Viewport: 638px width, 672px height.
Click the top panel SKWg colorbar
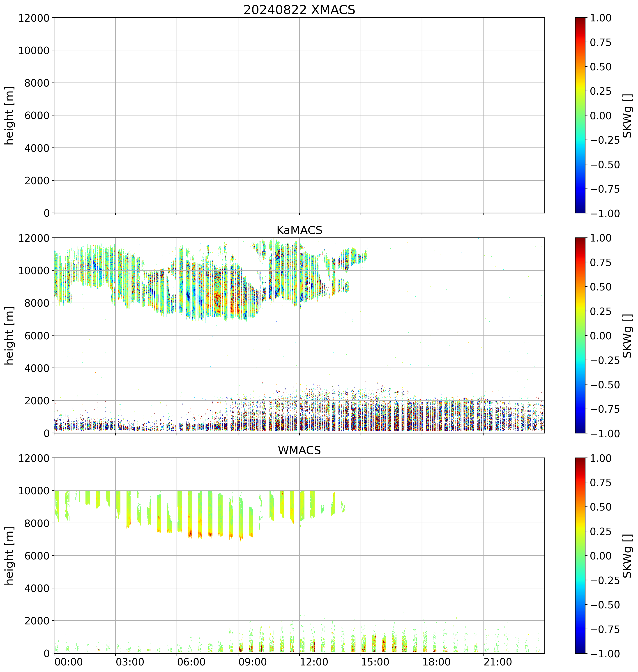coord(580,115)
